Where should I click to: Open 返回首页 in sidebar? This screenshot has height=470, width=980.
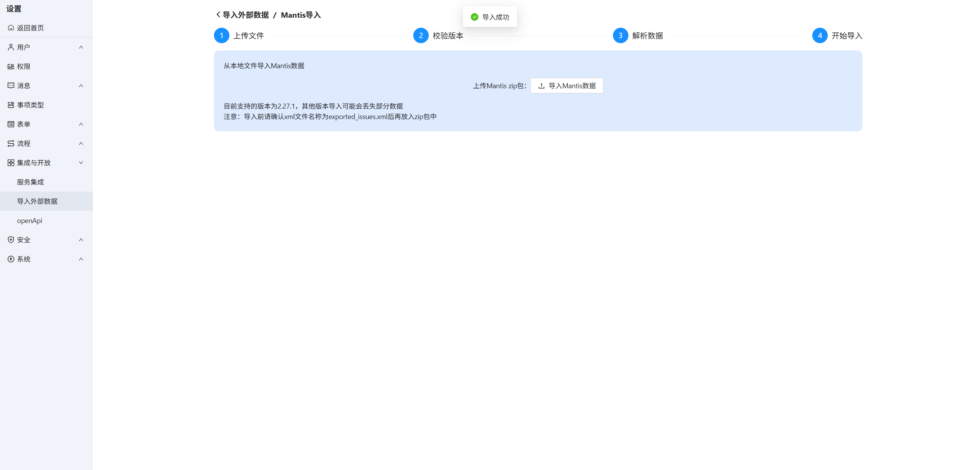pos(46,28)
